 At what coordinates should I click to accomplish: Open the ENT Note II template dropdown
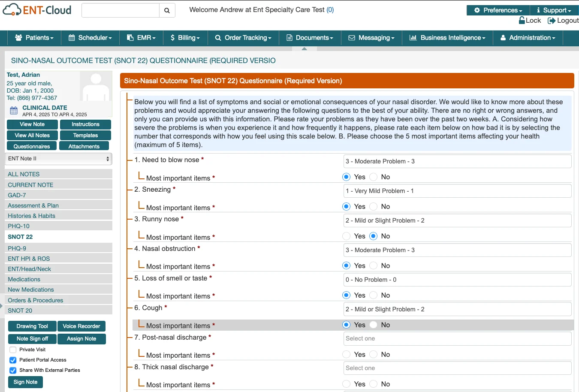(59, 159)
